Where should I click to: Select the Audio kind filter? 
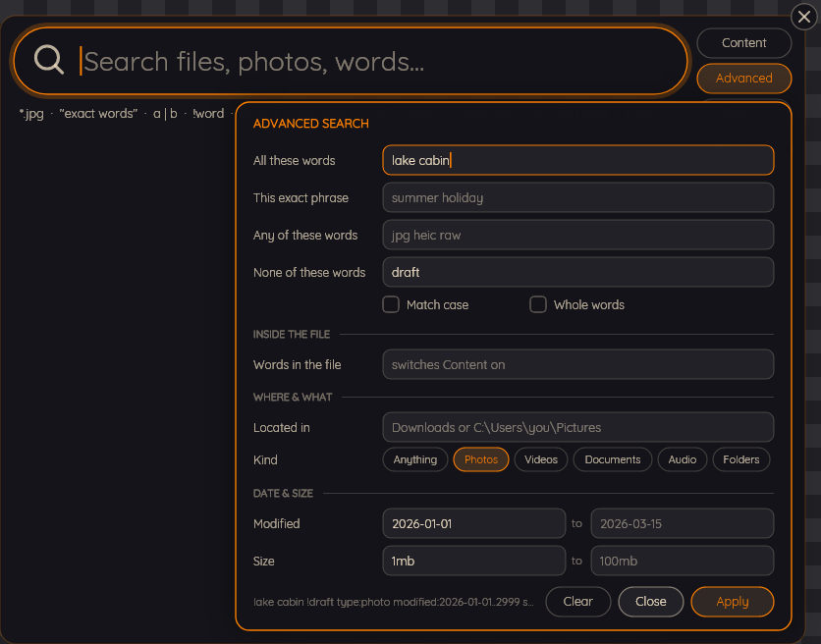pyautogui.click(x=683, y=459)
